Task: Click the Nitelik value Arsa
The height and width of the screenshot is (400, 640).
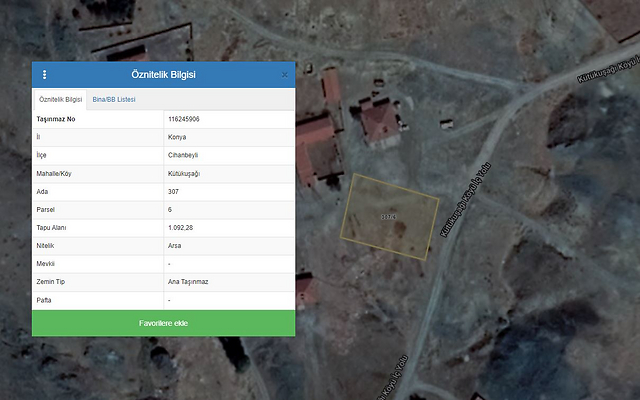Action: 176,245
